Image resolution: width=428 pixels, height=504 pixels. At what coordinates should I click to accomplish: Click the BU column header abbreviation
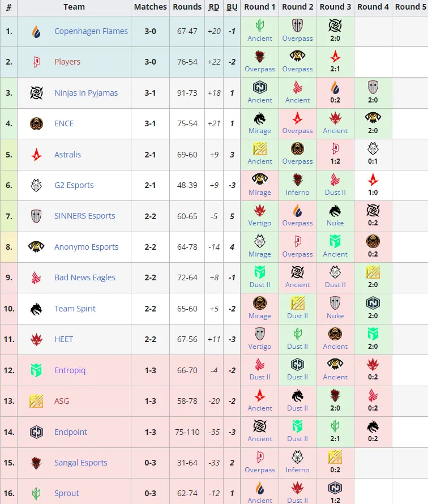pyautogui.click(x=232, y=7)
